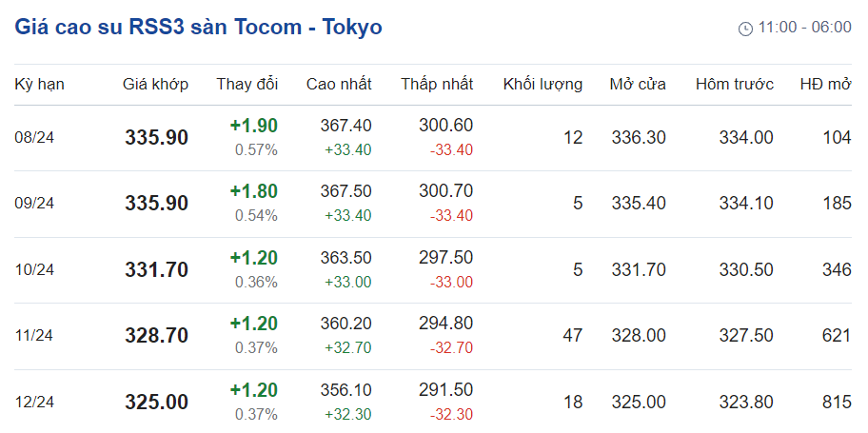Click the +1.90 change value
The image size is (868, 433).
[253, 127]
